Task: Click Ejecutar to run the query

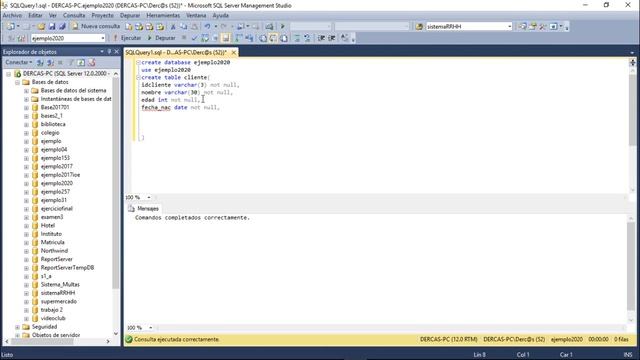Action: (127, 38)
